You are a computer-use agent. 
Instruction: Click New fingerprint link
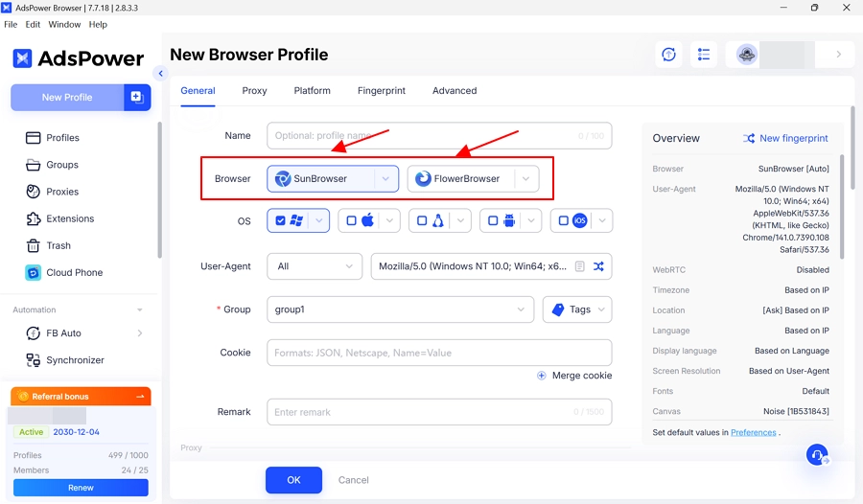pyautogui.click(x=785, y=138)
